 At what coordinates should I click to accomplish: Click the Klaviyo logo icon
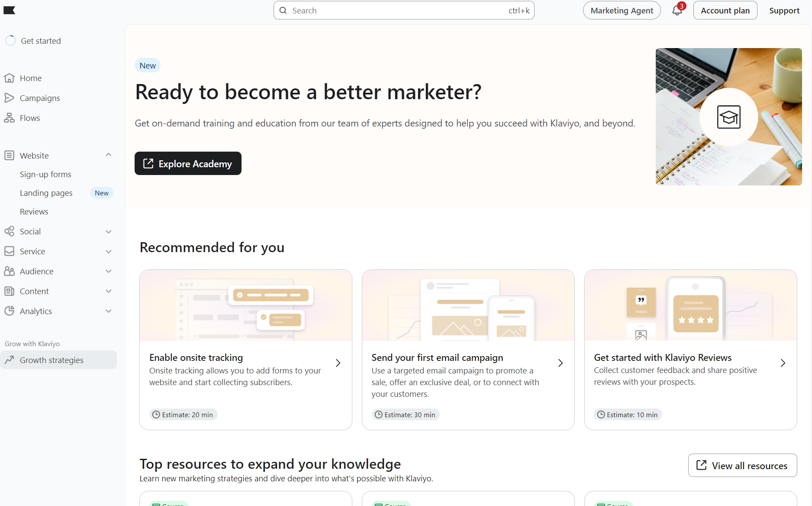click(10, 10)
